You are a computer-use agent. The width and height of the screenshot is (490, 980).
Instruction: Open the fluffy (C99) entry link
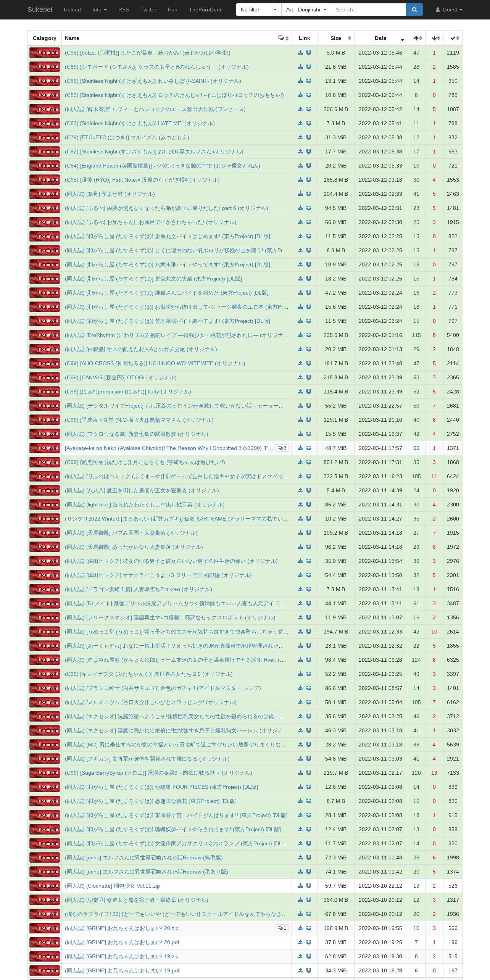point(128,392)
